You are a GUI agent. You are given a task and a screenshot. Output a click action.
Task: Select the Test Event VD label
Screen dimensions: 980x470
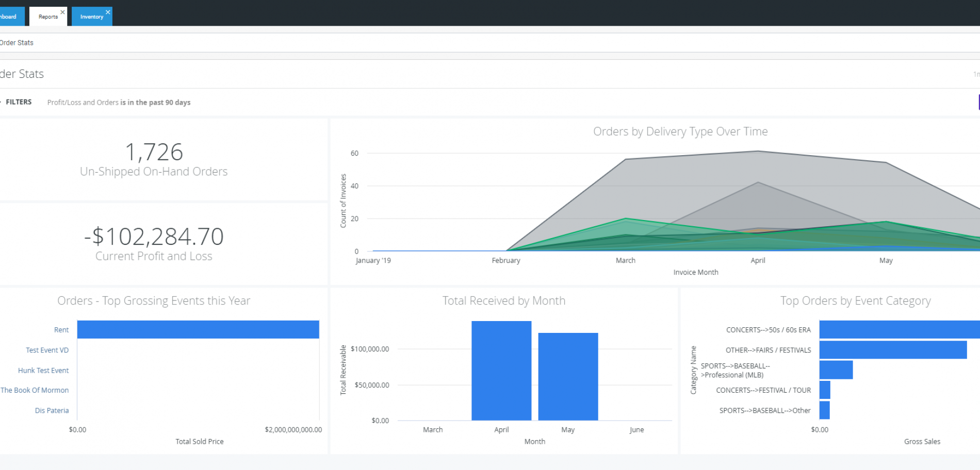pyautogui.click(x=47, y=350)
